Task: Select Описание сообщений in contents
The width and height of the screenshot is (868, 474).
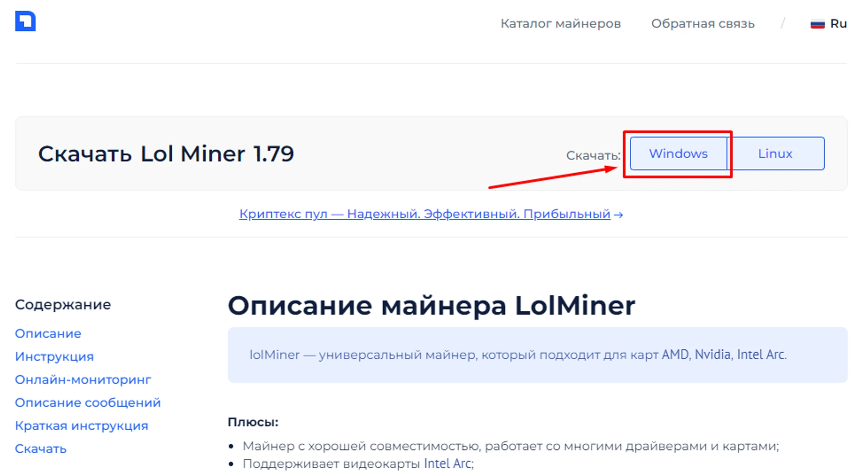Action: [x=88, y=402]
